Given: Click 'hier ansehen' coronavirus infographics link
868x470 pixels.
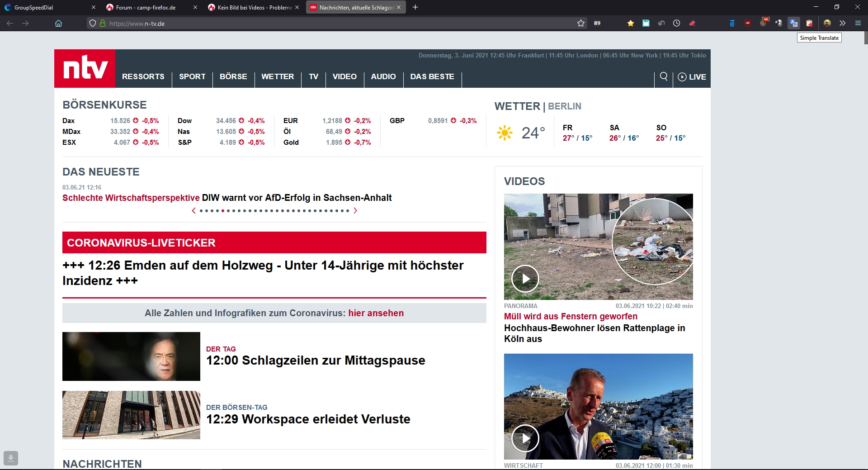Looking at the screenshot, I should (x=376, y=313).
